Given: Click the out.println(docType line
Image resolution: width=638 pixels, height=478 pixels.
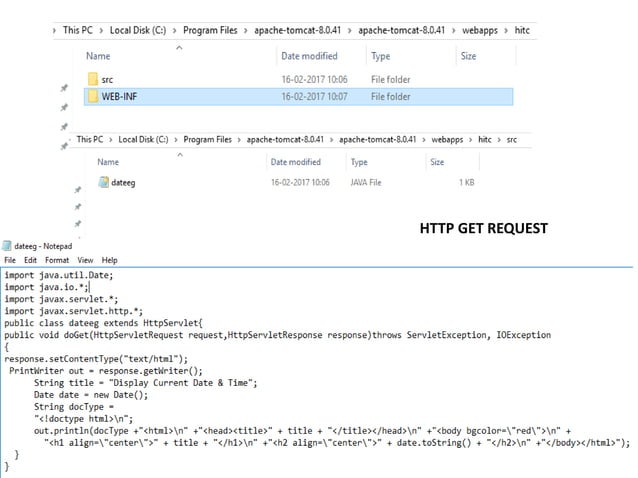Looking at the screenshot, I should coord(302,430).
